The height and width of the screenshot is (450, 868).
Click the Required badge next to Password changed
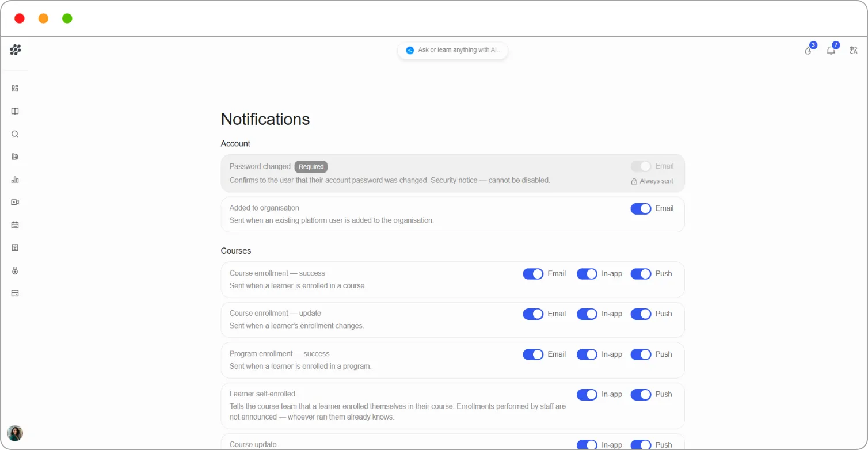click(x=311, y=167)
